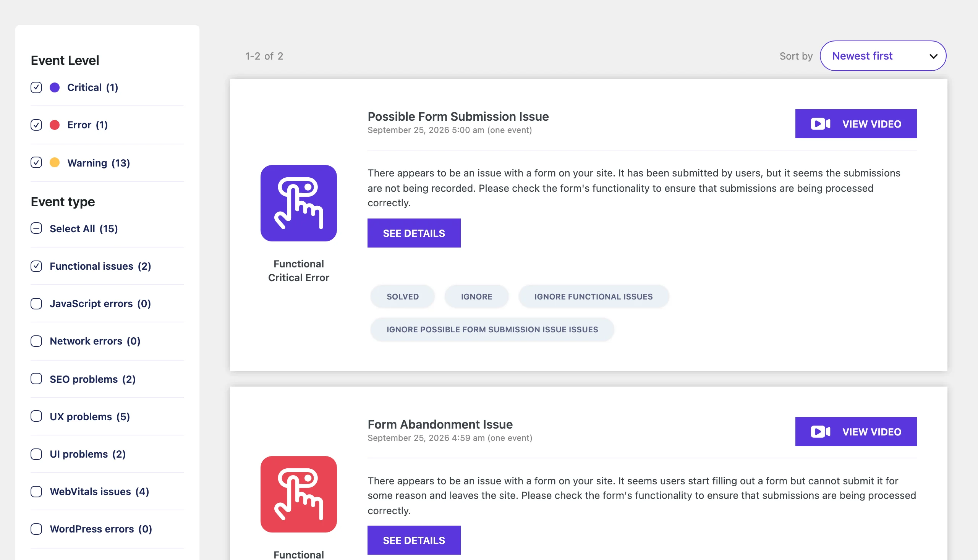Mark the form submission issue as Solved

pos(403,296)
